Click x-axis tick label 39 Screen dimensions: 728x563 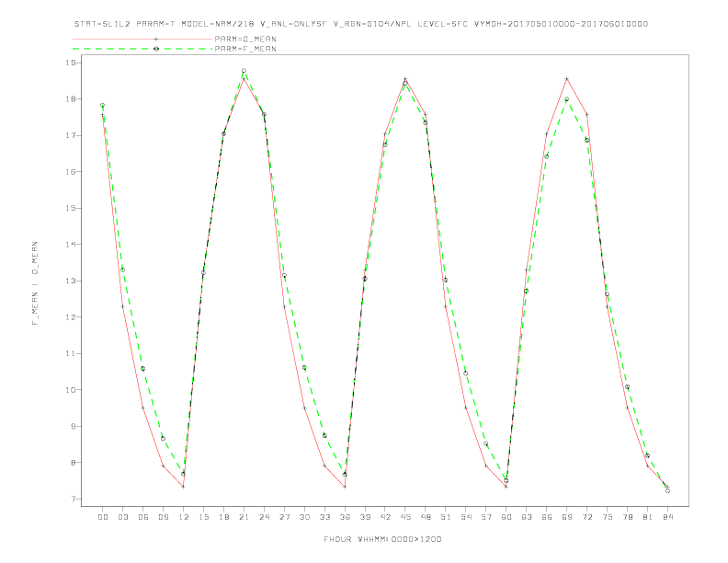(x=365, y=517)
